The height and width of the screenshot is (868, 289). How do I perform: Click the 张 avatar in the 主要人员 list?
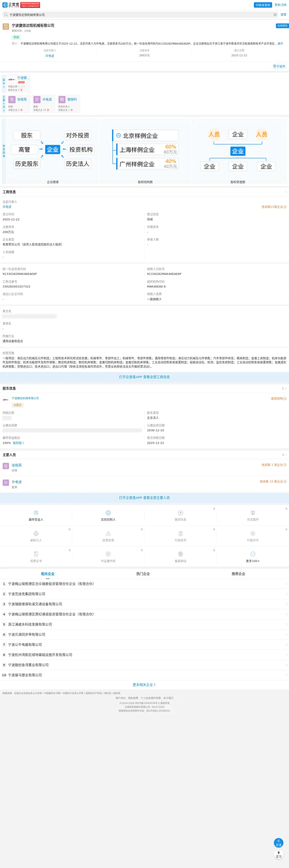tap(6, 466)
